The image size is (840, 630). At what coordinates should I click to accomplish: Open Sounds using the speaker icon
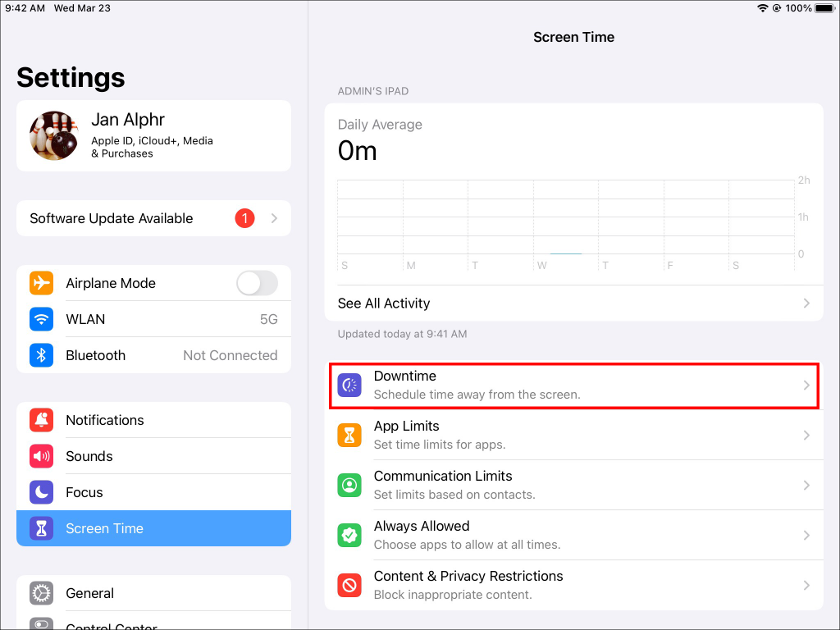pos(41,456)
